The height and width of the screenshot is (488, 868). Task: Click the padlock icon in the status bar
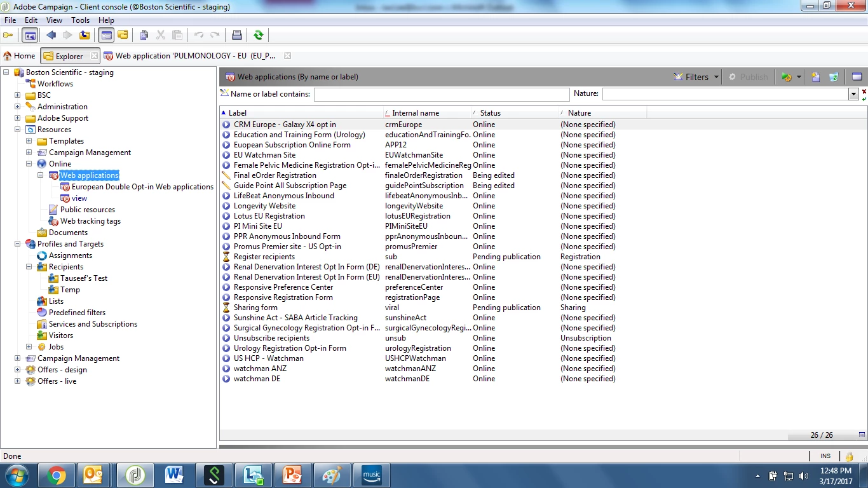(x=849, y=456)
